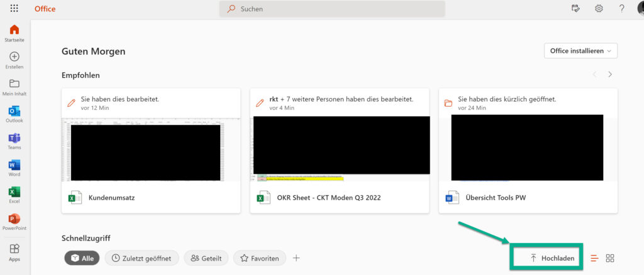
Task: Launch Teams from the left sidebar
Action: point(14,141)
